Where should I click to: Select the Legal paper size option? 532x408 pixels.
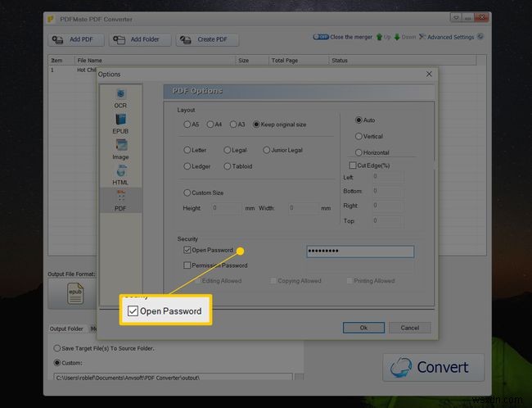tap(228, 150)
